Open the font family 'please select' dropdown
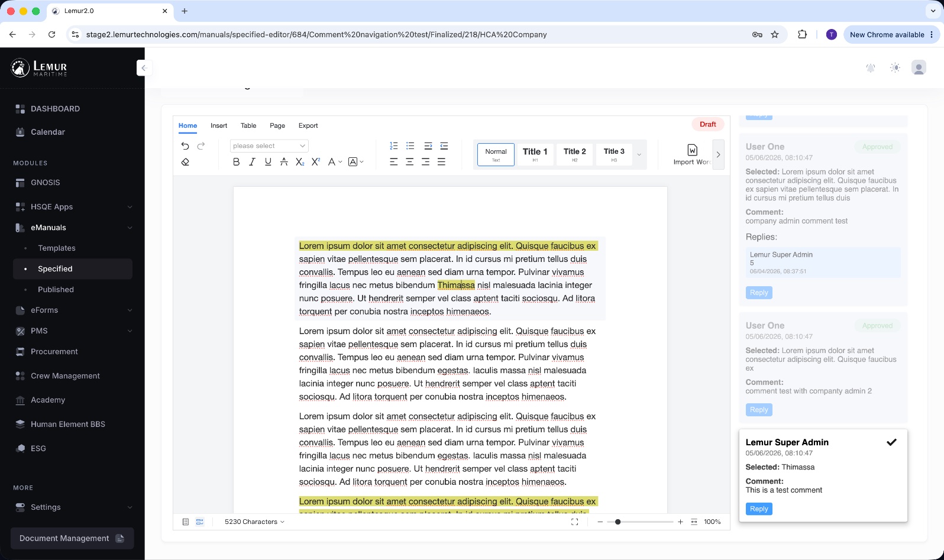Image resolution: width=944 pixels, height=560 pixels. point(269,145)
